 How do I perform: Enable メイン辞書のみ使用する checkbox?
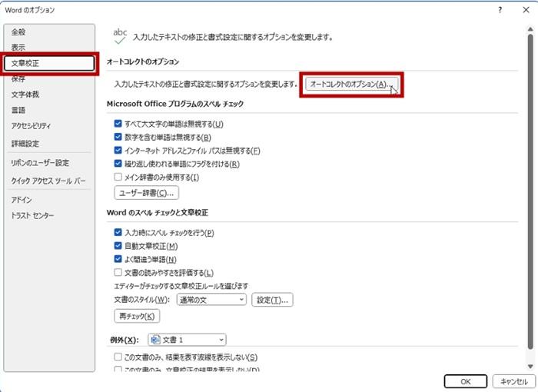point(118,177)
